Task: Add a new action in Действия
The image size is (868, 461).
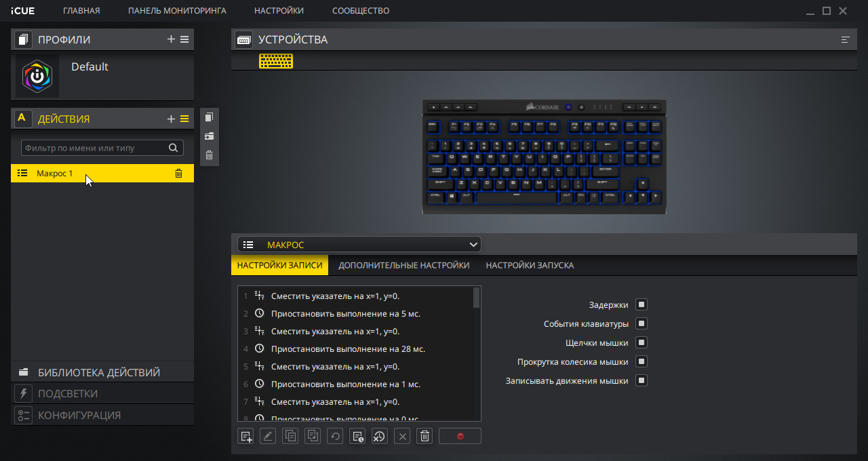Action: (x=171, y=119)
